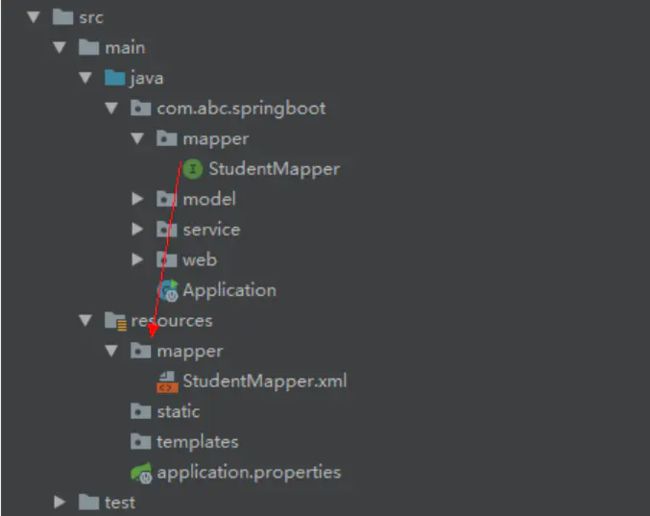Collapse the com.abc.springboot package arrow
Screen dimensions: 650x516
point(111,108)
